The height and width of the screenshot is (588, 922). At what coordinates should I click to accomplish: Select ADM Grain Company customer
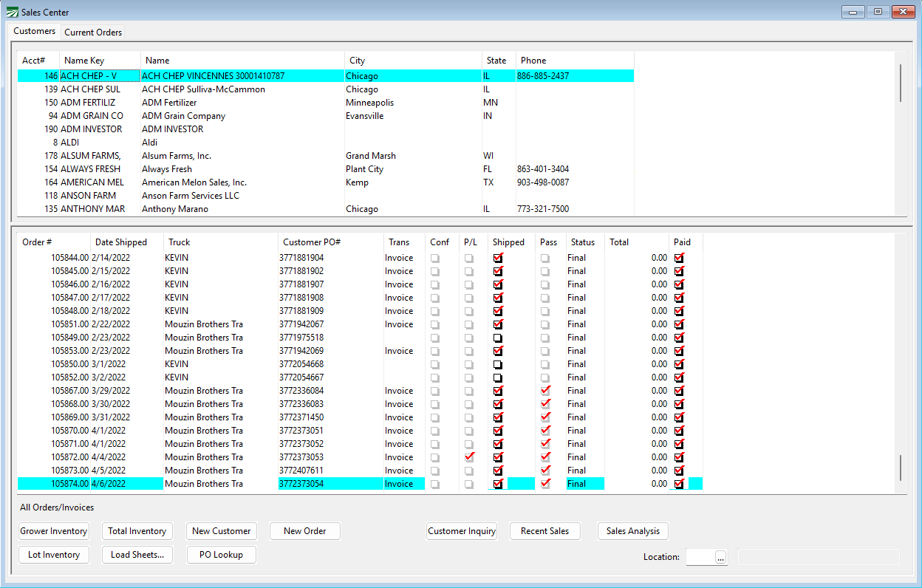click(x=326, y=116)
